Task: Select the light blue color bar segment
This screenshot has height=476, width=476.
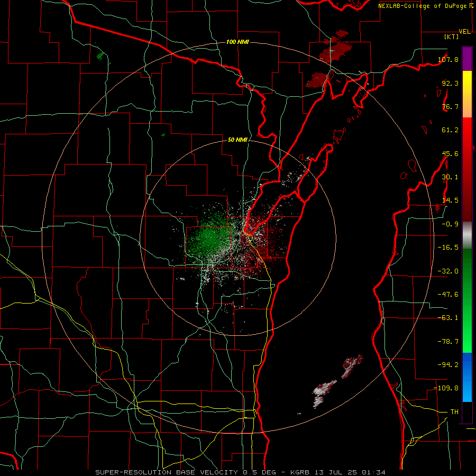Action: pos(467,391)
